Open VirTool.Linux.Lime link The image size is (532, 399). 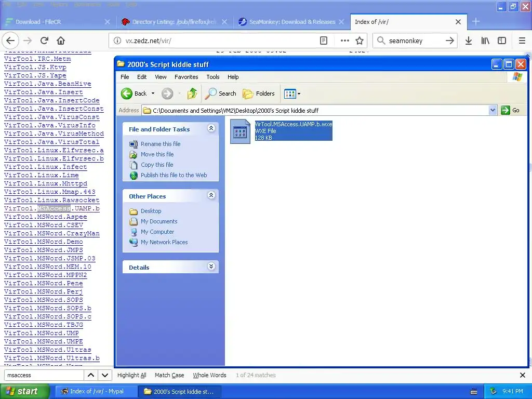pos(42,175)
